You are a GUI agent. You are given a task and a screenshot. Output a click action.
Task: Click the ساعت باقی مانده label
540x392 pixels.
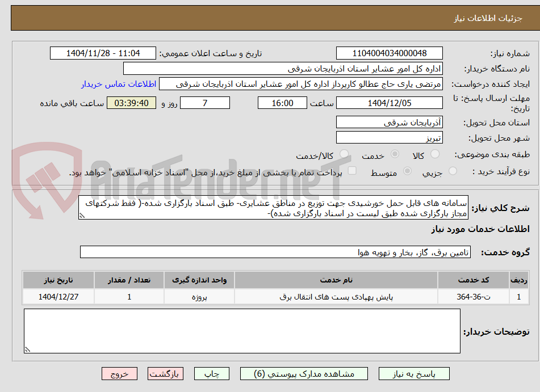(72, 103)
